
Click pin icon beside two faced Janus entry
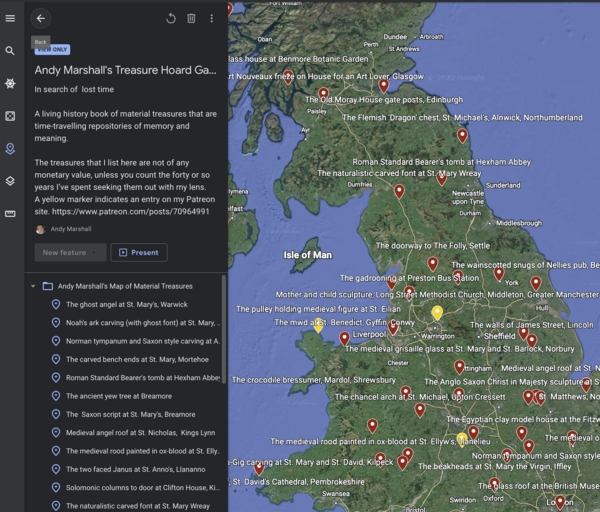(56, 470)
